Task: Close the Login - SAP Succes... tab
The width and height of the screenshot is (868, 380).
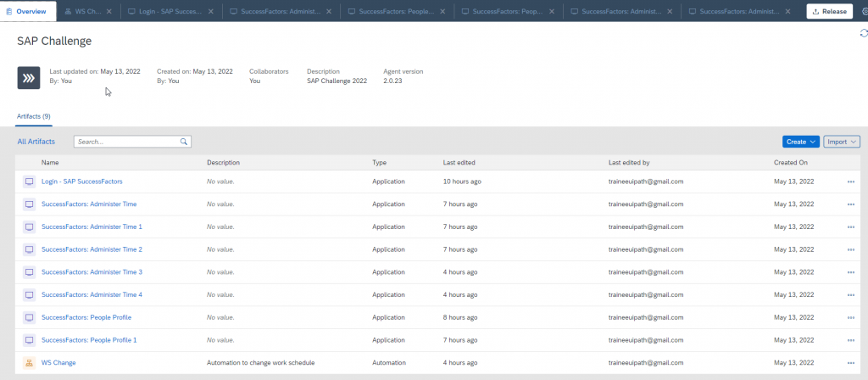Action: coord(211,11)
